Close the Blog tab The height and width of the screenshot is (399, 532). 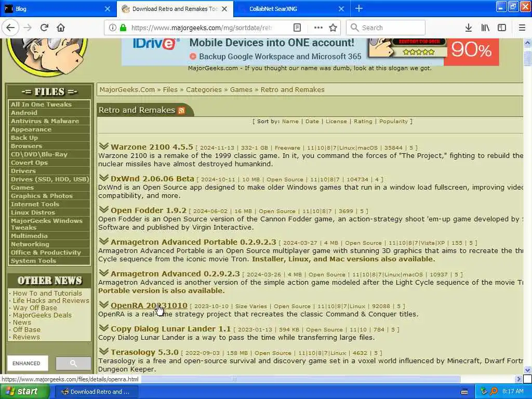coord(108,9)
